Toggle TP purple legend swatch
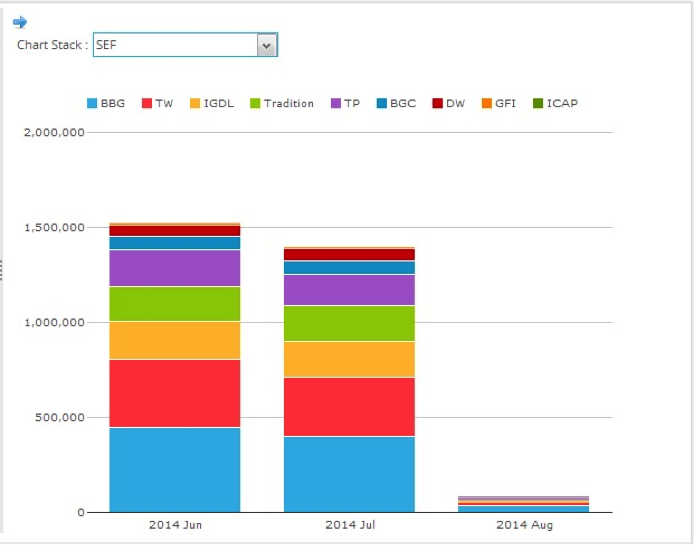 click(336, 103)
